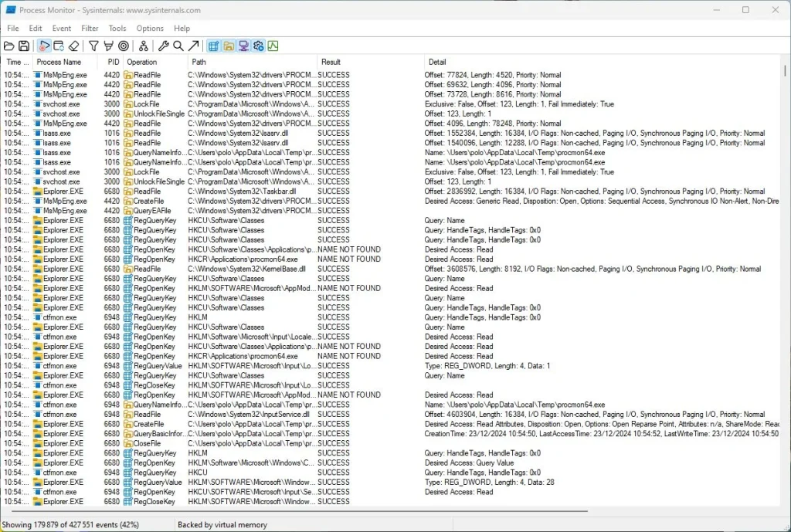Open the Edit menu
The width and height of the screenshot is (791, 532).
(x=36, y=29)
